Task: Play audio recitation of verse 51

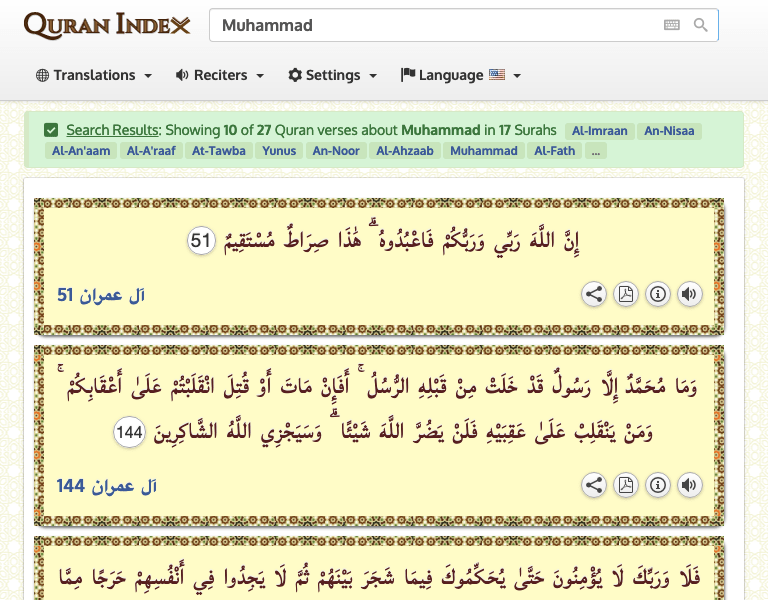Action: pyautogui.click(x=689, y=294)
